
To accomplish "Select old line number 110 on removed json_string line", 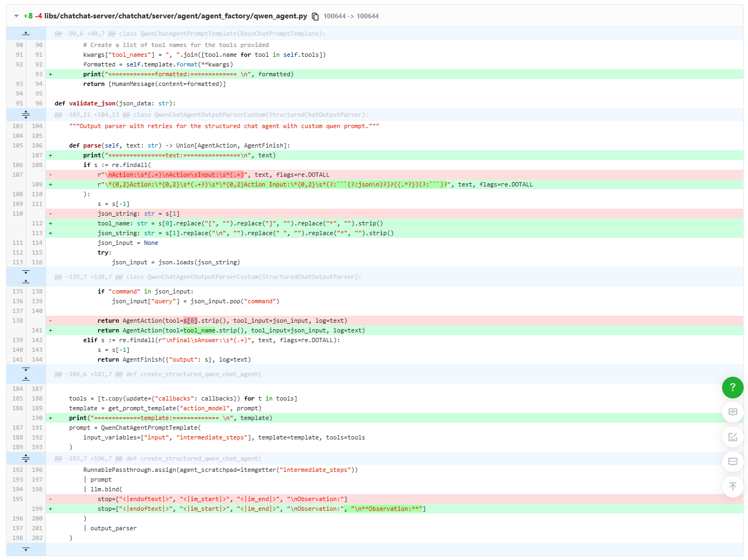I will point(18,214).
